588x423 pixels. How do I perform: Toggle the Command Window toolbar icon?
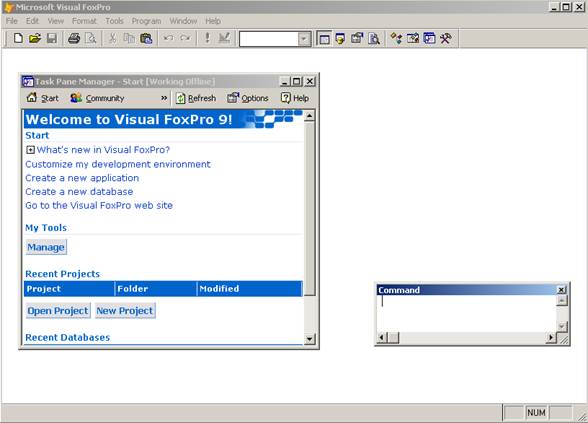[x=324, y=38]
